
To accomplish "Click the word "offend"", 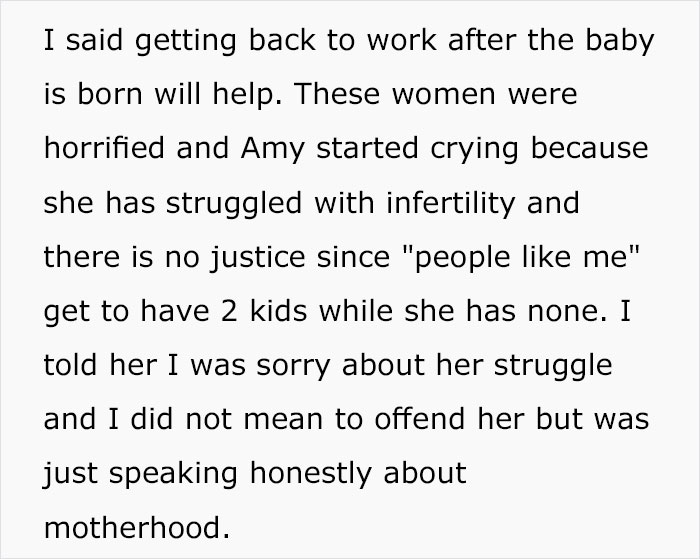I will click(x=420, y=419).
